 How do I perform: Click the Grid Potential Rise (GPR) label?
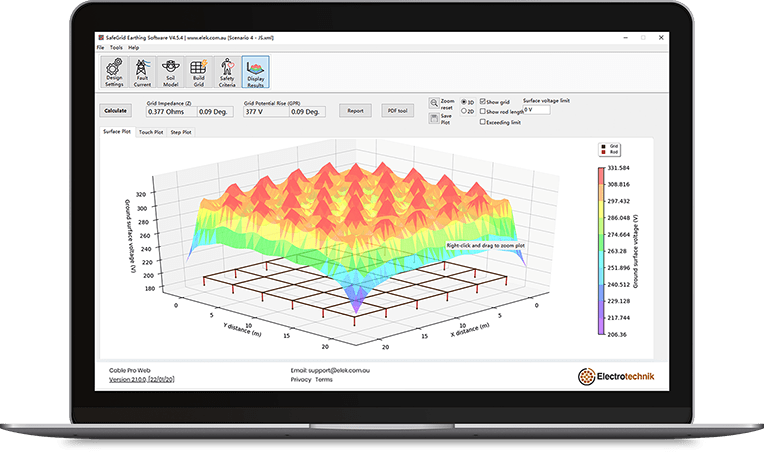pyautogui.click(x=272, y=103)
